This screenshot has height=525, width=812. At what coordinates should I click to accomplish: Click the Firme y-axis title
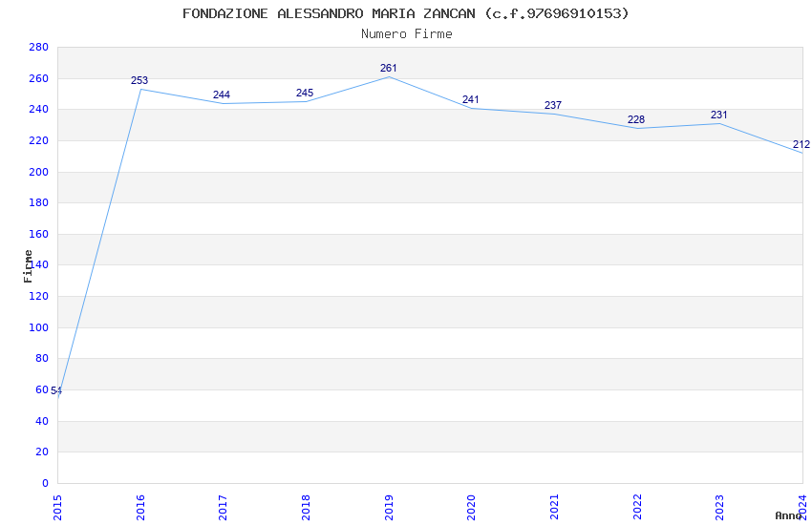[x=28, y=266]
